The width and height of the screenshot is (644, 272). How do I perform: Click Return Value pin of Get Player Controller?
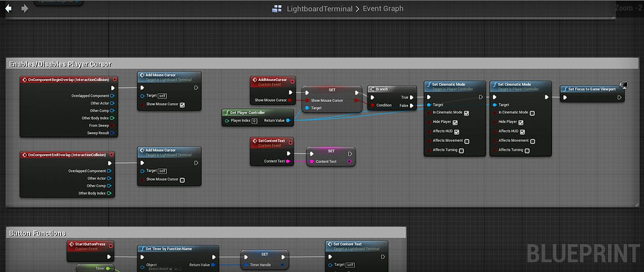tap(288, 121)
